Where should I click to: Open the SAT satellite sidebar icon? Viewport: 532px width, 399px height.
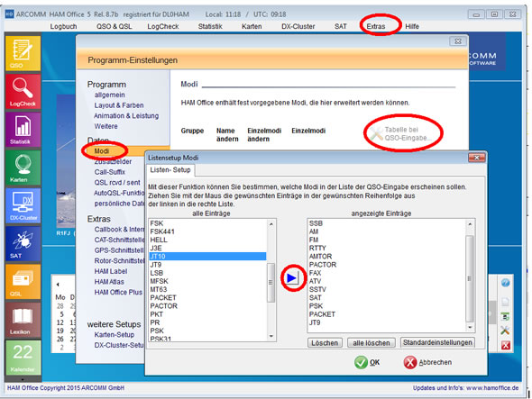point(23,243)
